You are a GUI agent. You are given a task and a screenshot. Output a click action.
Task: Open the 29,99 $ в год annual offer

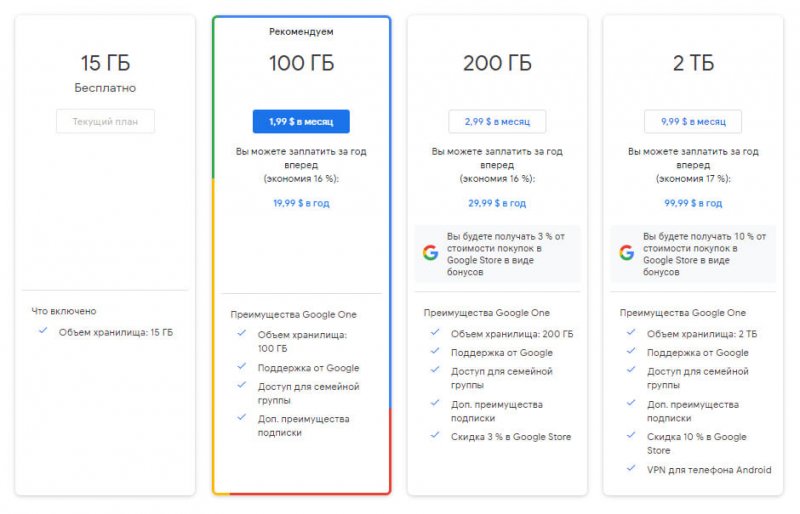497,203
